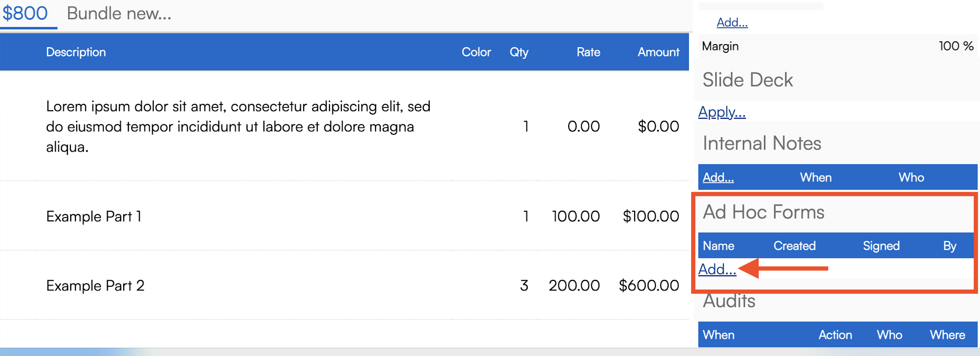The width and height of the screenshot is (980, 356).
Task: Click Add... under Ad Hoc Forms
Action: click(717, 269)
